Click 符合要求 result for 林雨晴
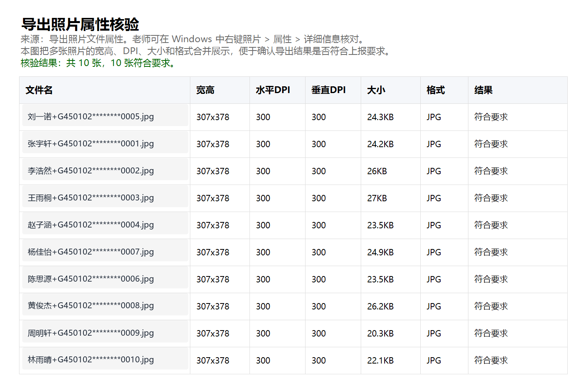Screen dimensions: 588x389 491,360
